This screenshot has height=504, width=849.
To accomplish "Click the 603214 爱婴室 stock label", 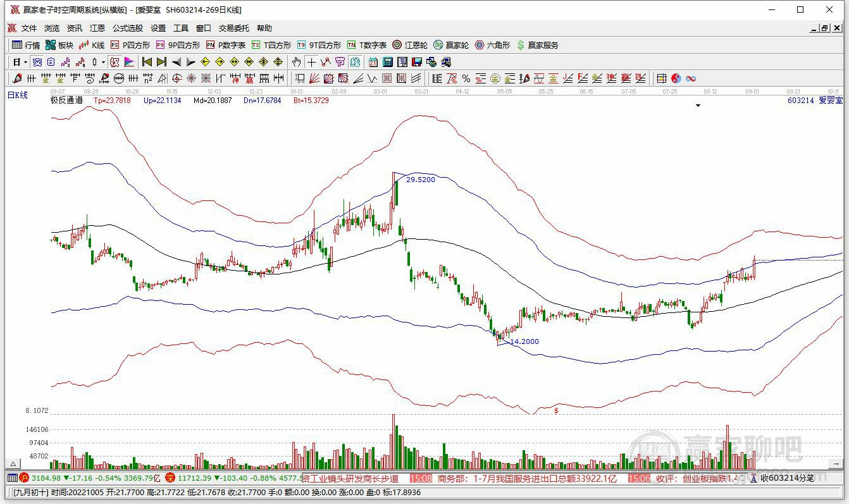I will coord(815,100).
